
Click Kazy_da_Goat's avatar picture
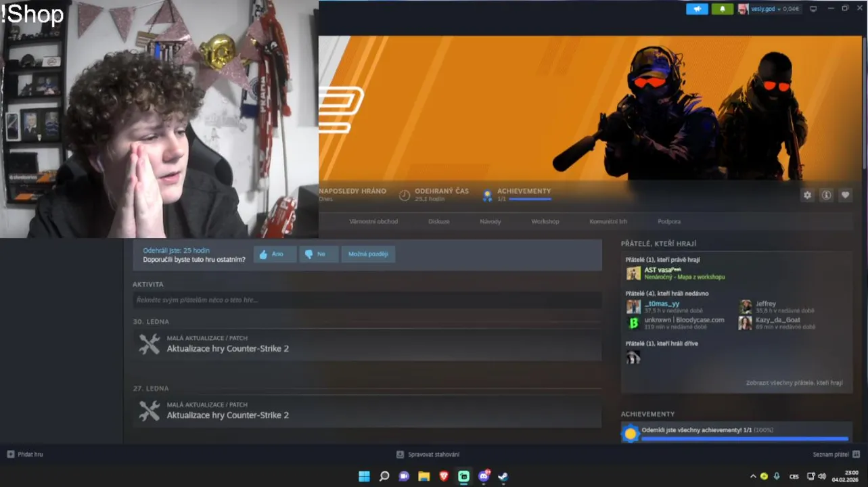[x=746, y=323]
